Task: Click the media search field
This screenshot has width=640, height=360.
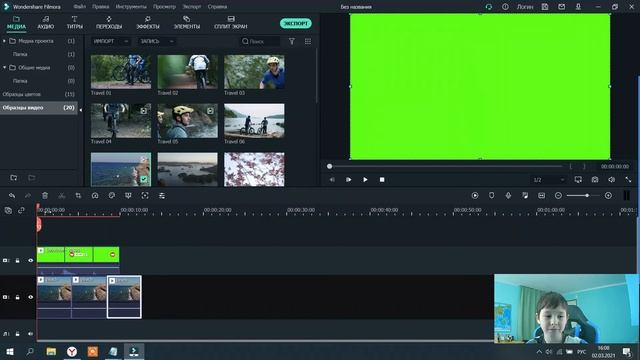Action: click(260, 41)
